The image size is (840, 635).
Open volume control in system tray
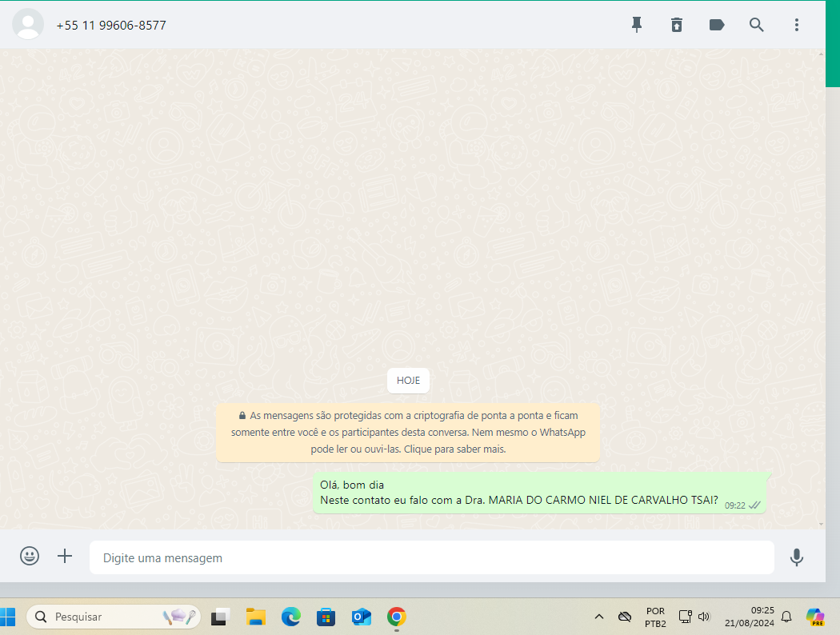click(x=704, y=617)
